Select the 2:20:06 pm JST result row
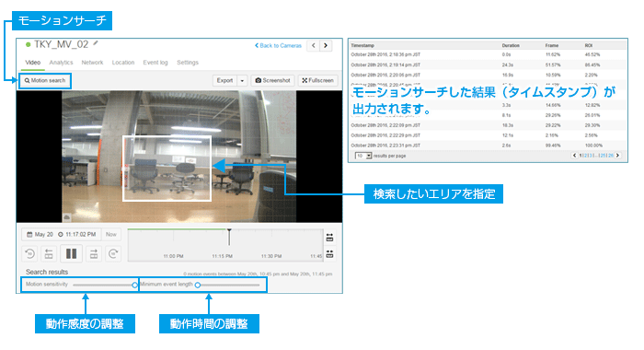This screenshot has height=350, width=644. [x=488, y=75]
